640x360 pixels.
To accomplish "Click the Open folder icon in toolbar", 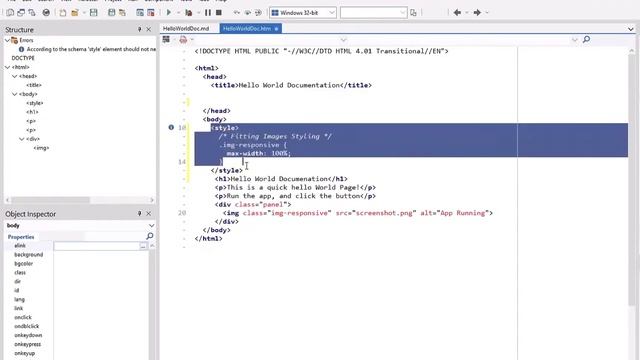I will [x=75, y=13].
